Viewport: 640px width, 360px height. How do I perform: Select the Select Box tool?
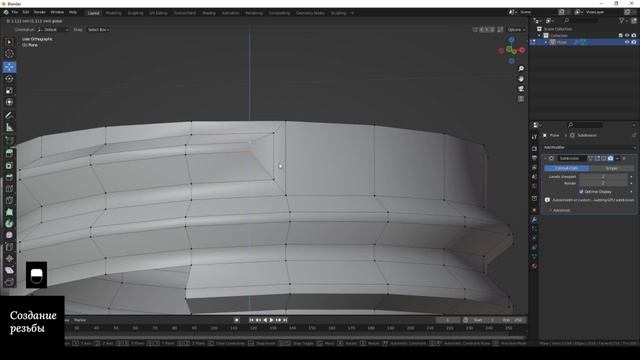tap(9, 42)
